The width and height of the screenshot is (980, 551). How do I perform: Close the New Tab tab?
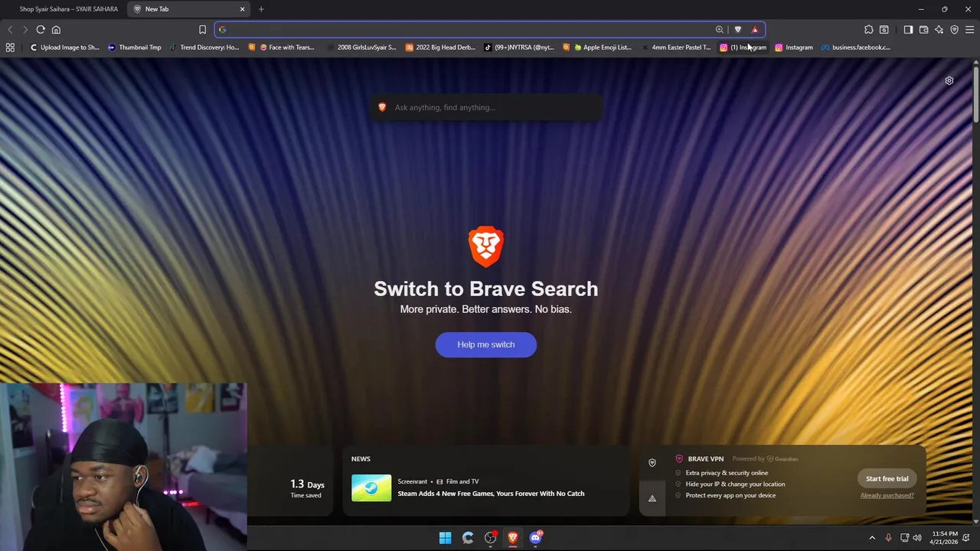[x=243, y=9]
